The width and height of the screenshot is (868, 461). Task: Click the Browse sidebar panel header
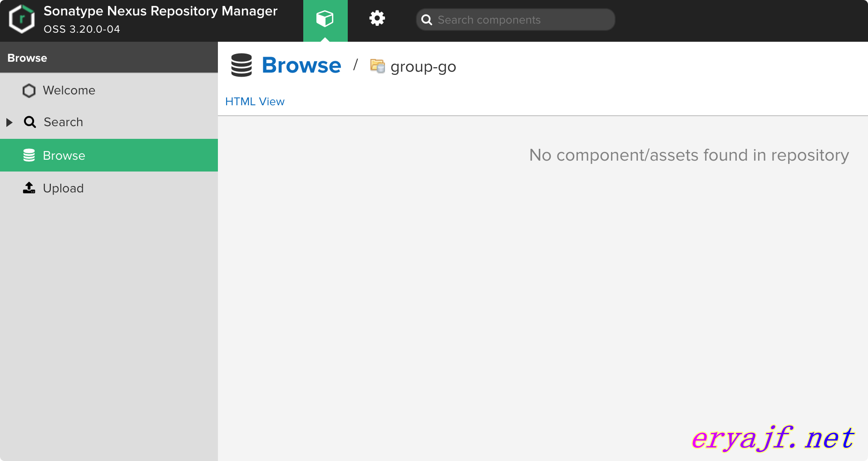point(109,58)
